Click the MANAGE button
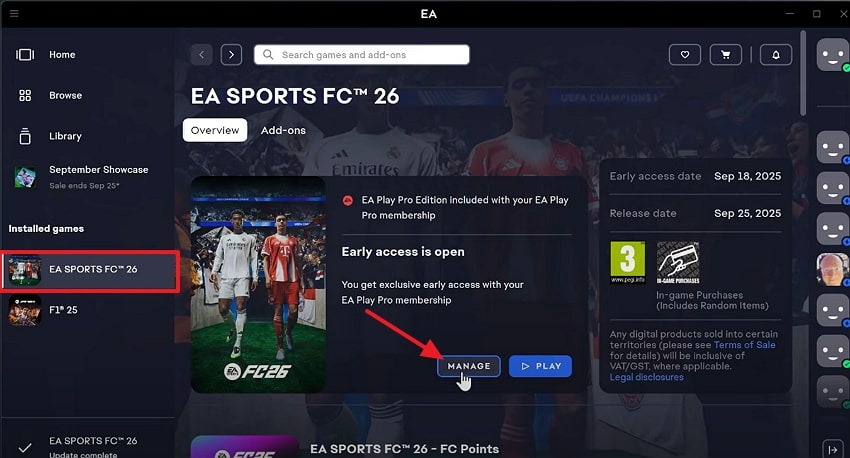 (x=469, y=366)
